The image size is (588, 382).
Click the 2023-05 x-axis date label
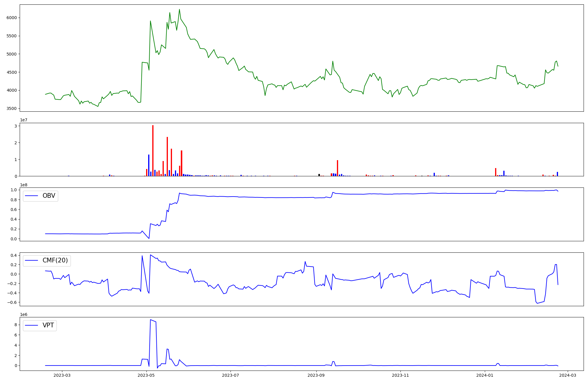coord(146,375)
